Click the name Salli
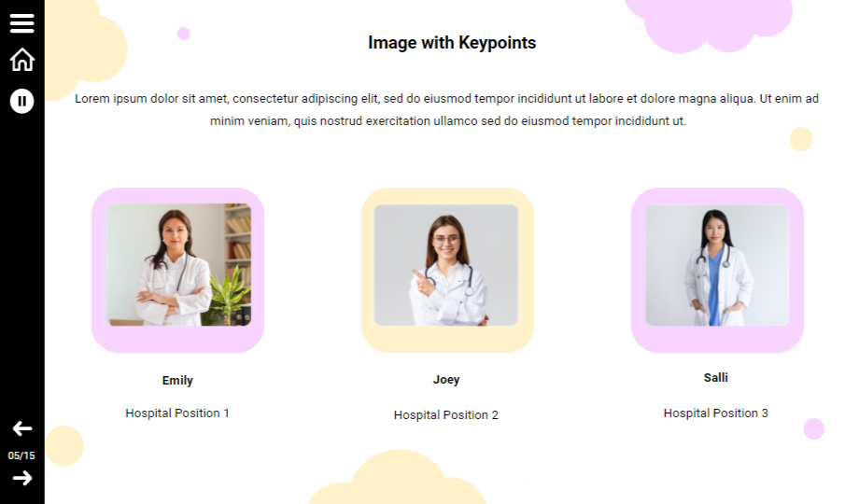The width and height of the screenshot is (859, 504). click(x=716, y=377)
